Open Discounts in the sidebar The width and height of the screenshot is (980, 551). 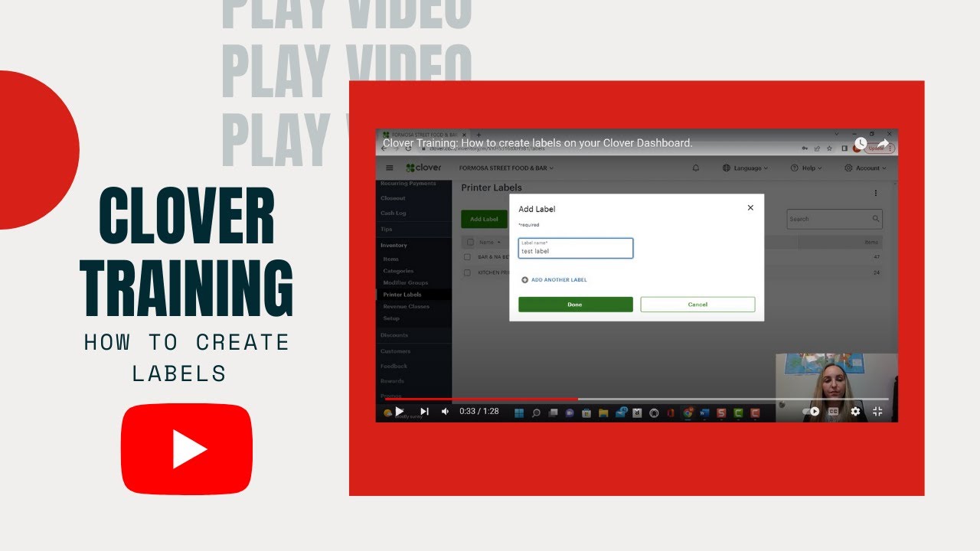(x=394, y=335)
